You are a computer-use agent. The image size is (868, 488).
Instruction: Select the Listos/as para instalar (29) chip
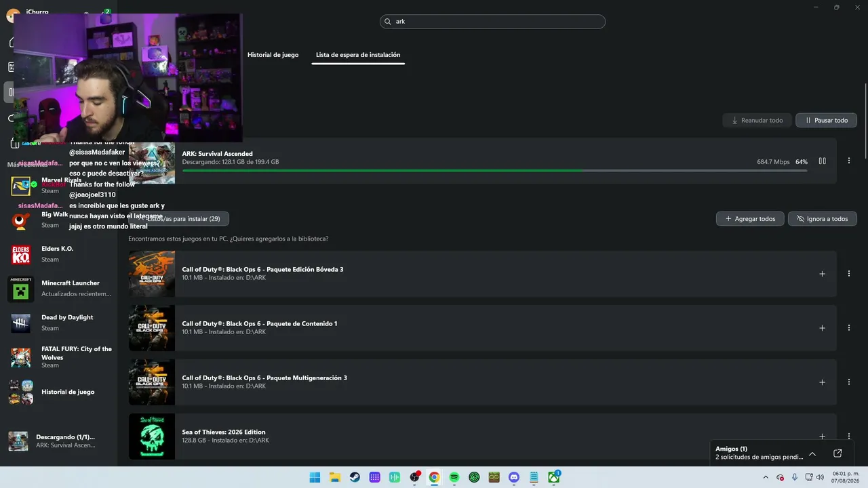click(179, 219)
